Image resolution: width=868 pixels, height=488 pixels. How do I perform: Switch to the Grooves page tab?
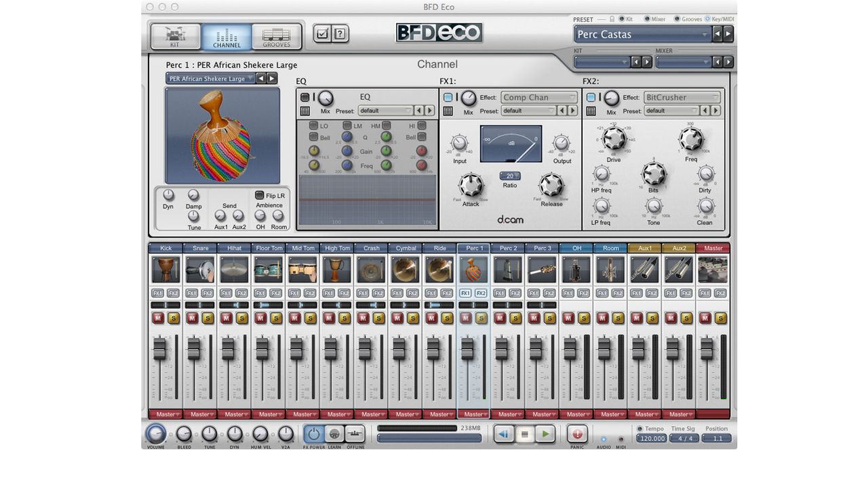pos(277,37)
